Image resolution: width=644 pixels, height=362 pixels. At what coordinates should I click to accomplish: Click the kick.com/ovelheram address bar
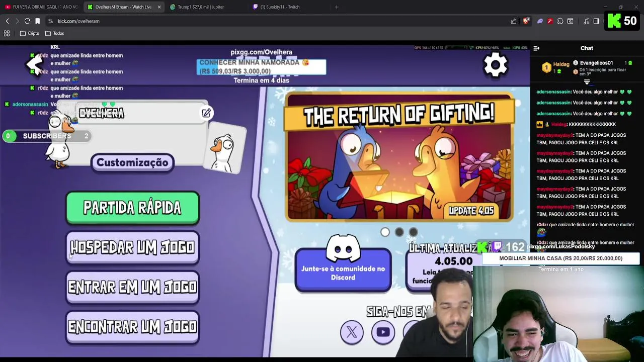click(x=277, y=21)
